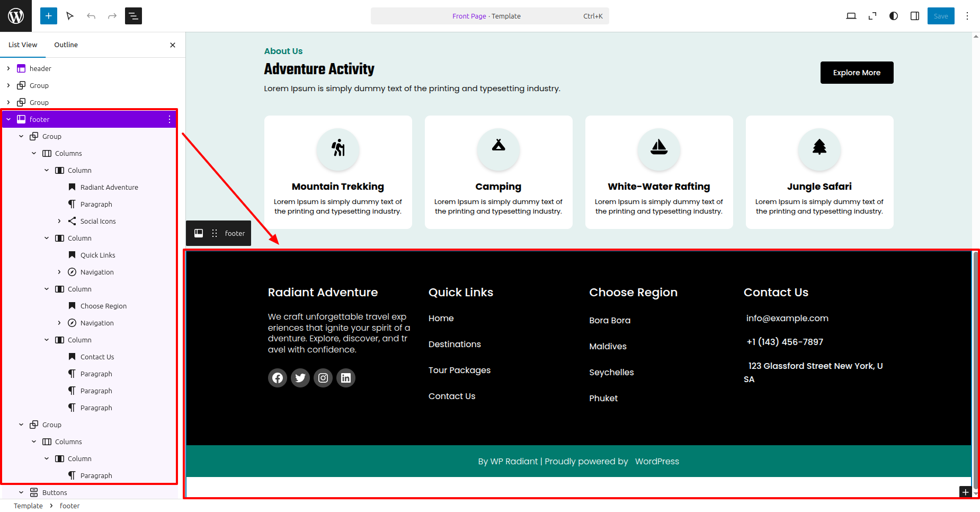The width and height of the screenshot is (980, 512).
Task: Expand the Social Icons block
Action: [x=59, y=221]
